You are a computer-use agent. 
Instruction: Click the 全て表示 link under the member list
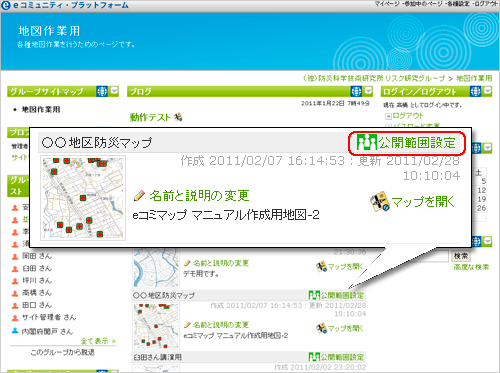[98, 341]
